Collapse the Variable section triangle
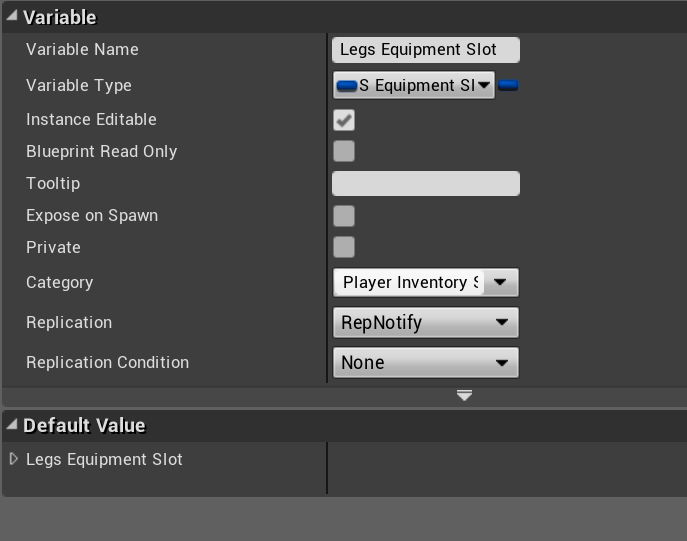 coord(12,17)
